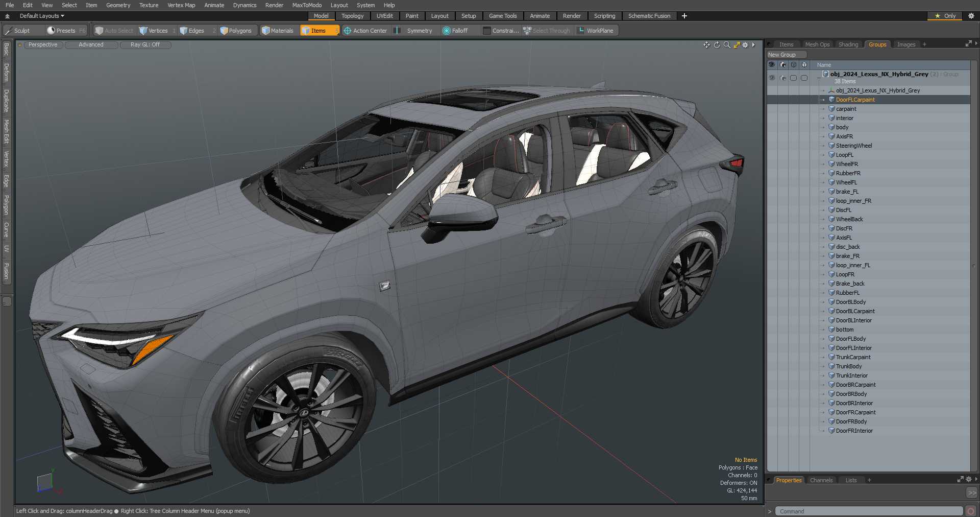980x517 pixels.
Task: Click the mesh icon of the body item
Action: (831, 127)
